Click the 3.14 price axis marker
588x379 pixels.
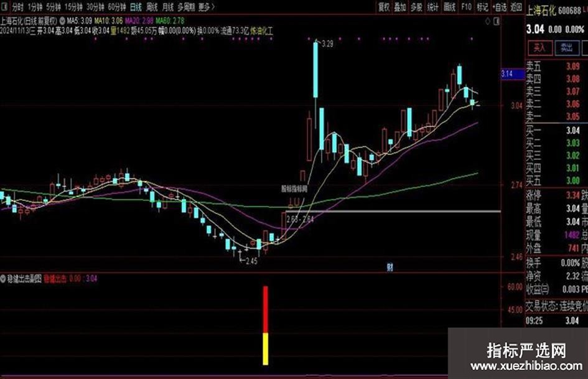(x=513, y=74)
